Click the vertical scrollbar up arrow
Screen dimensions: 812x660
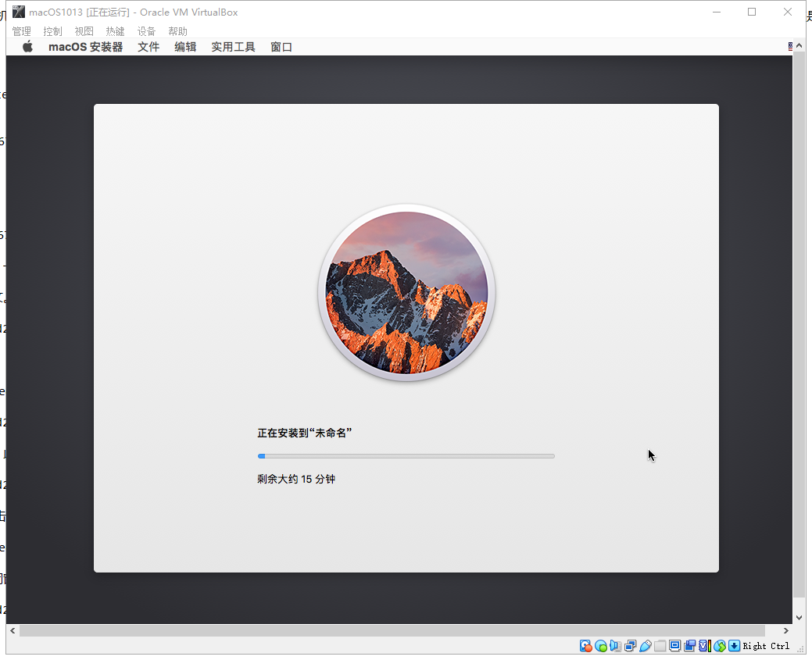pyautogui.click(x=799, y=46)
